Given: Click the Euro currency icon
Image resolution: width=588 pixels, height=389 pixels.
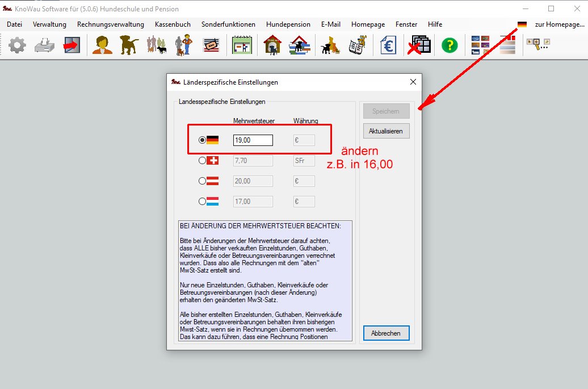Looking at the screenshot, I should pos(388,45).
